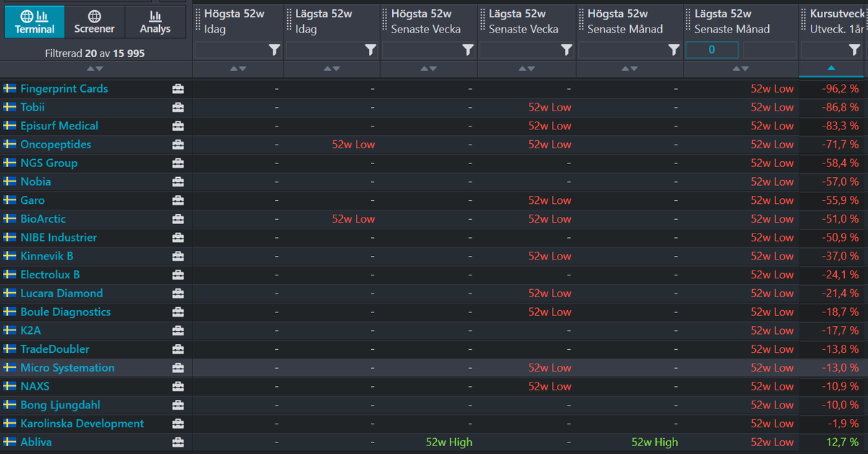Click Abliva's 52w High monthly cell
Image resolution: width=868 pixels, height=454 pixels.
pyautogui.click(x=655, y=442)
